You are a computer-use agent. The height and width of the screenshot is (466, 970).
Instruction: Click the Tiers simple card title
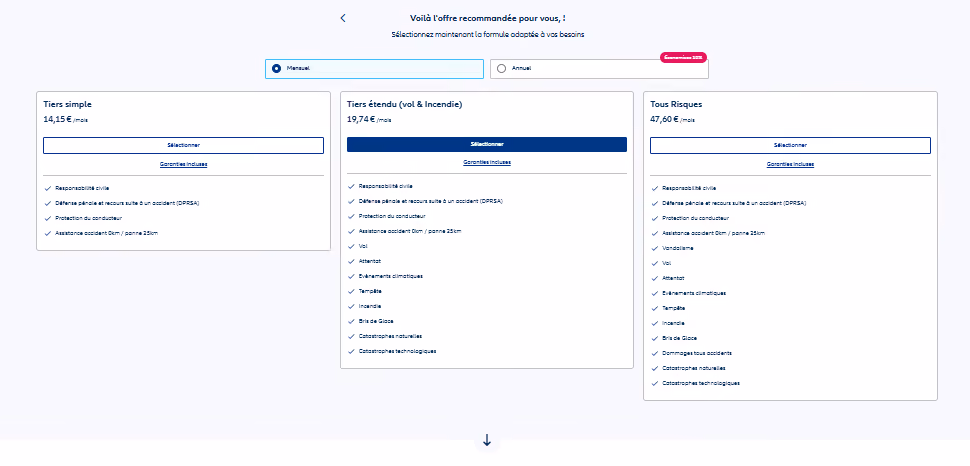tap(67, 105)
